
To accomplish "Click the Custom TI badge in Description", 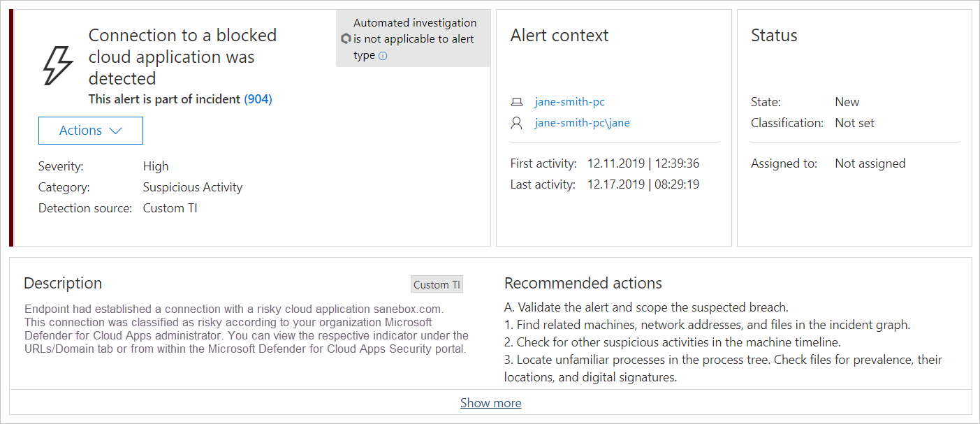I will coord(437,284).
